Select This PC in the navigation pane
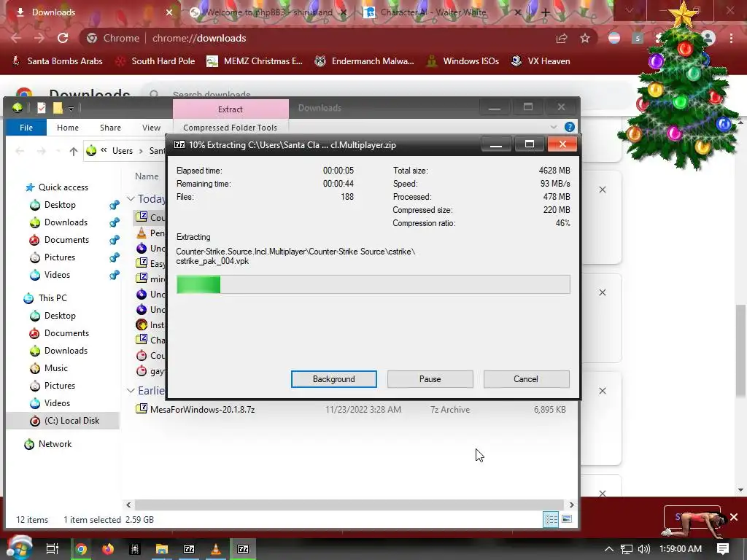747x560 pixels. (x=53, y=298)
